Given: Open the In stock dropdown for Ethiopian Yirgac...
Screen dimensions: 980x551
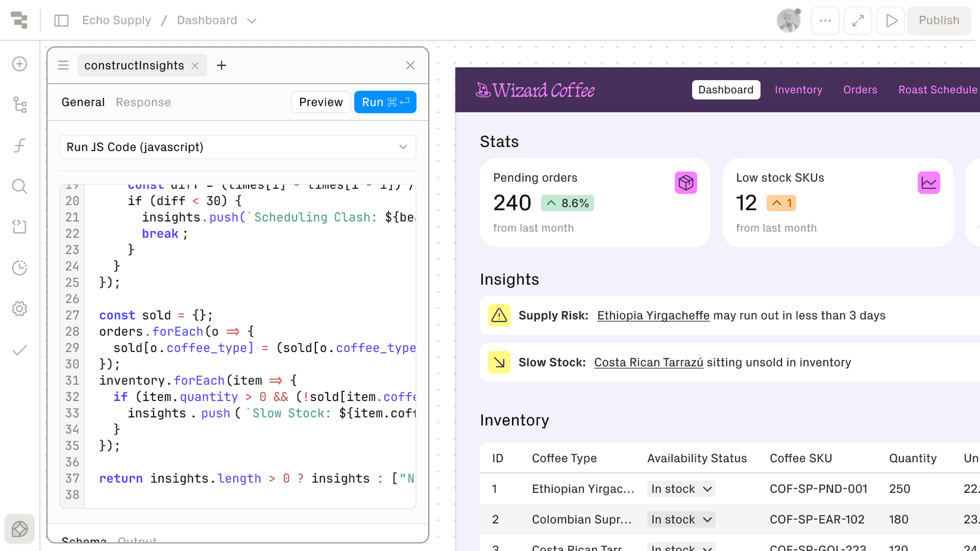Looking at the screenshot, I should pyautogui.click(x=680, y=489).
